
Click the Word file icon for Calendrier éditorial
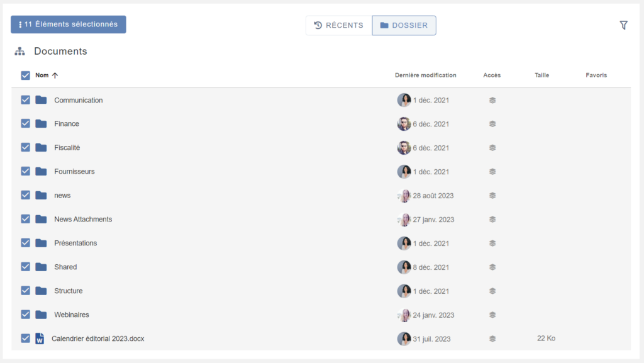(40, 338)
